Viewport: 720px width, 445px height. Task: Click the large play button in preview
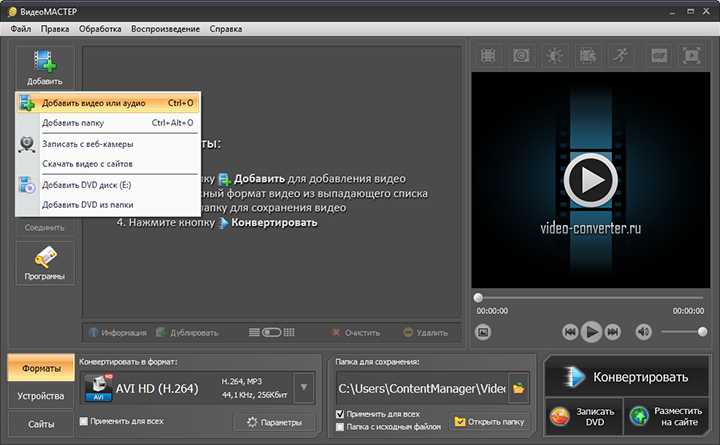point(591,180)
